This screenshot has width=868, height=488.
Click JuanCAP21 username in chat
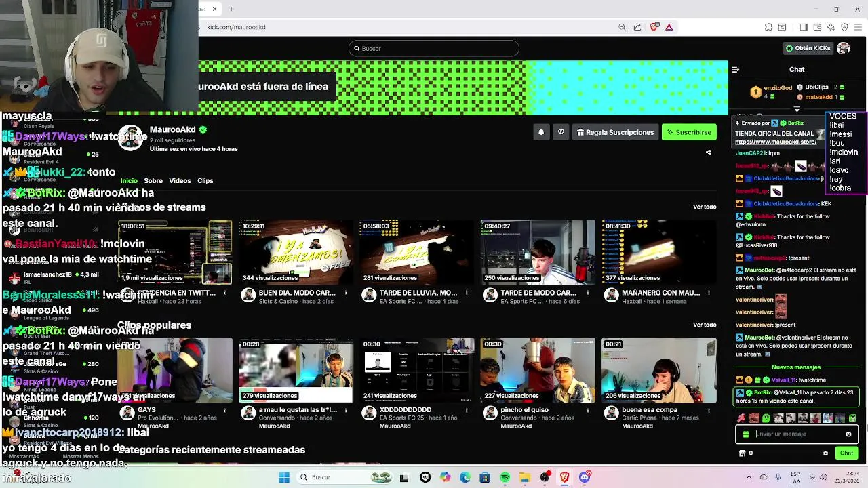click(x=751, y=153)
